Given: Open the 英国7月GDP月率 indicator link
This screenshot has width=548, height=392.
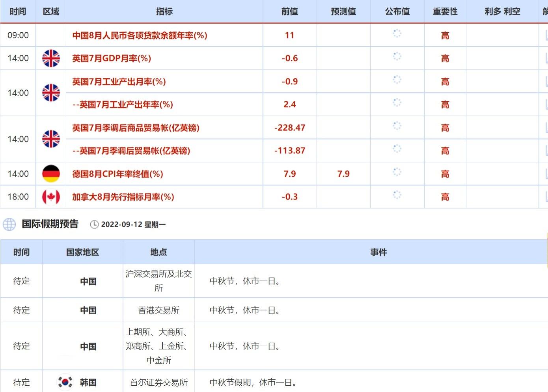Looking at the screenshot, I should (x=112, y=58).
